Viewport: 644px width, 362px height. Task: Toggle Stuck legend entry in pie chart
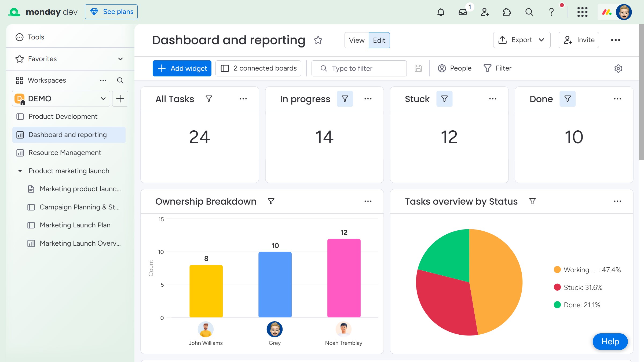578,287
